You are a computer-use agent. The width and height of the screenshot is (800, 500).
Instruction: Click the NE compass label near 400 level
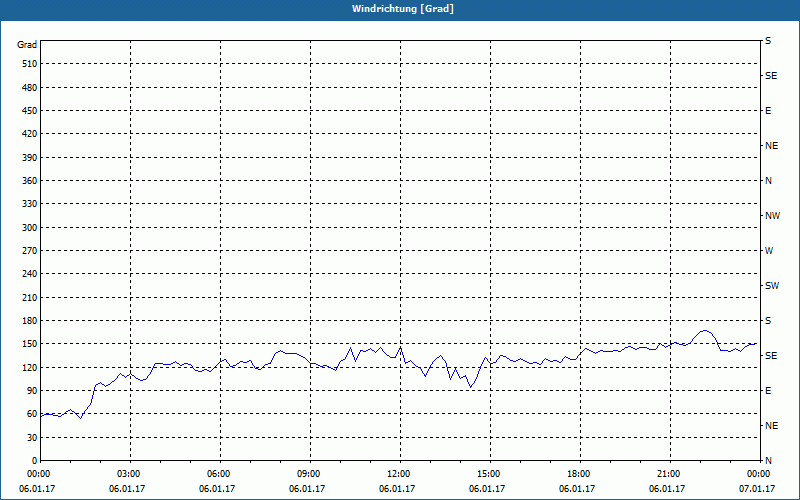772,146
